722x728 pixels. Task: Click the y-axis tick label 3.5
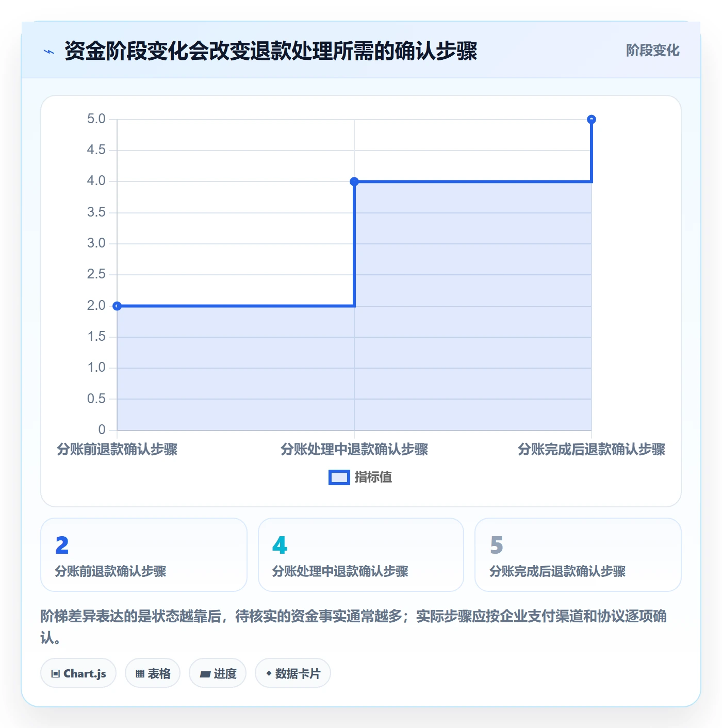[96, 212]
